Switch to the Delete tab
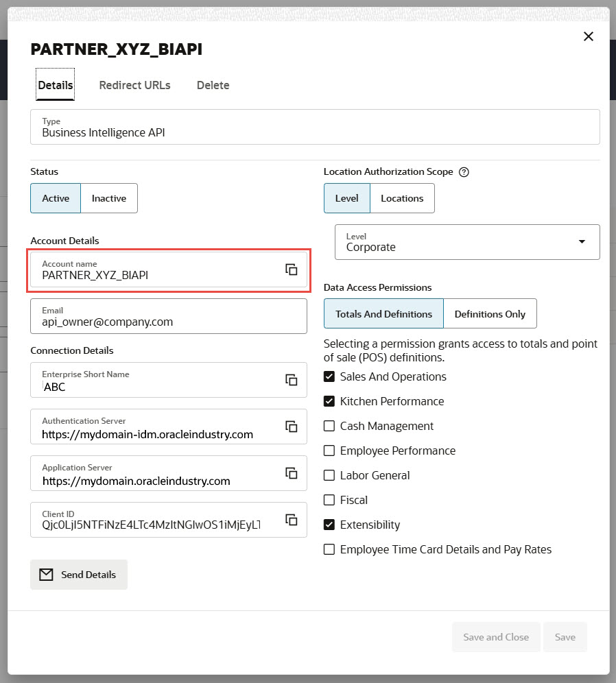The height and width of the screenshot is (683, 616). point(213,85)
